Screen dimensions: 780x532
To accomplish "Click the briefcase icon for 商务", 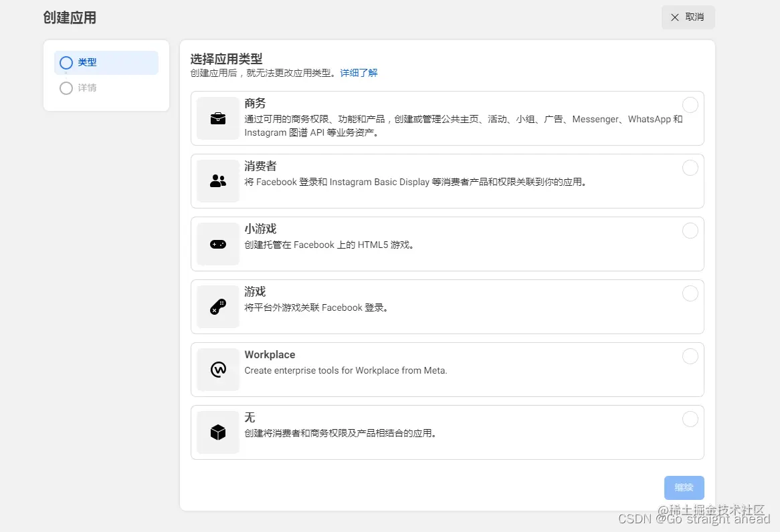I will [x=218, y=118].
